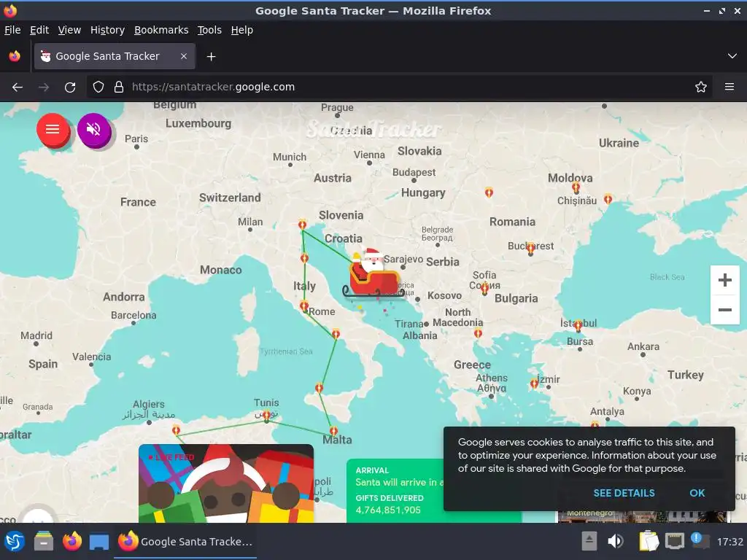The image size is (747, 560).
Task: Expand the list all tabs chevron
Action: click(732, 56)
